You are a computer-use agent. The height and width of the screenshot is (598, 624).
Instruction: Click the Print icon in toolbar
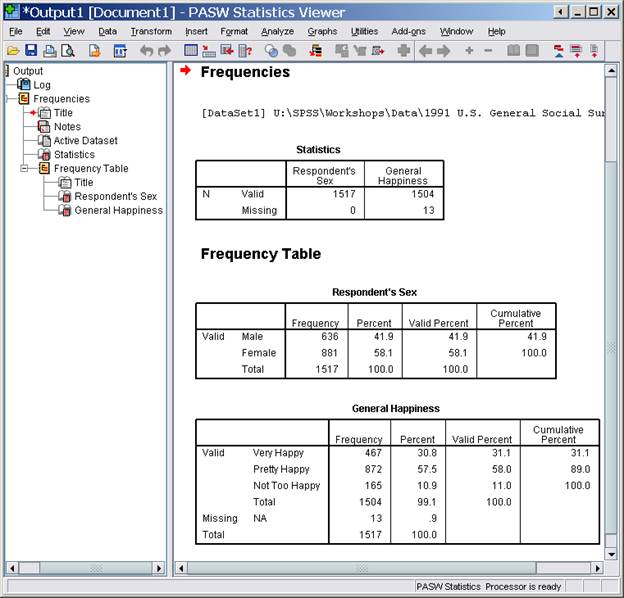(49, 50)
